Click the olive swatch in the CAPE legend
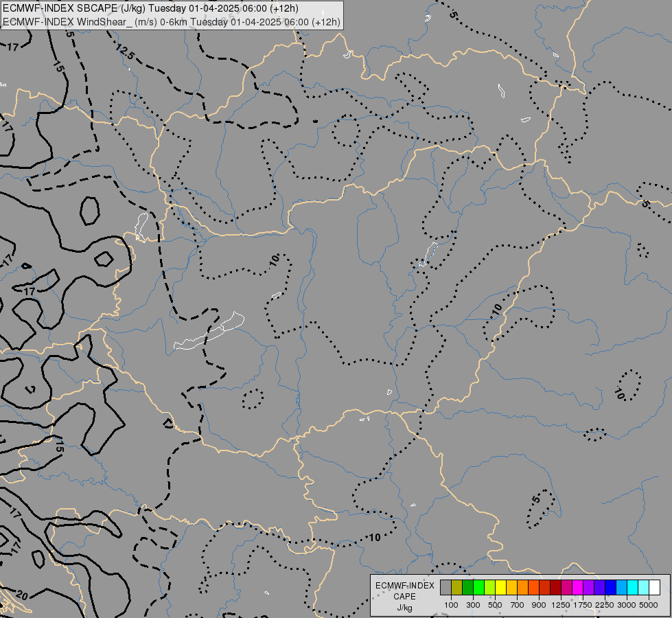The width and height of the screenshot is (672, 618). (x=457, y=588)
